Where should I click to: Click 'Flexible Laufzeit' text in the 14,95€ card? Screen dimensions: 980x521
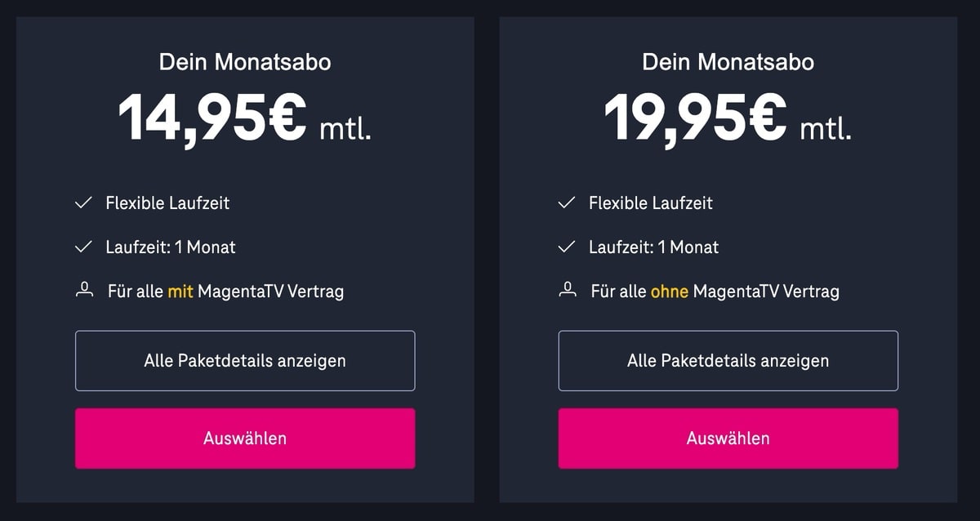pyautogui.click(x=167, y=203)
